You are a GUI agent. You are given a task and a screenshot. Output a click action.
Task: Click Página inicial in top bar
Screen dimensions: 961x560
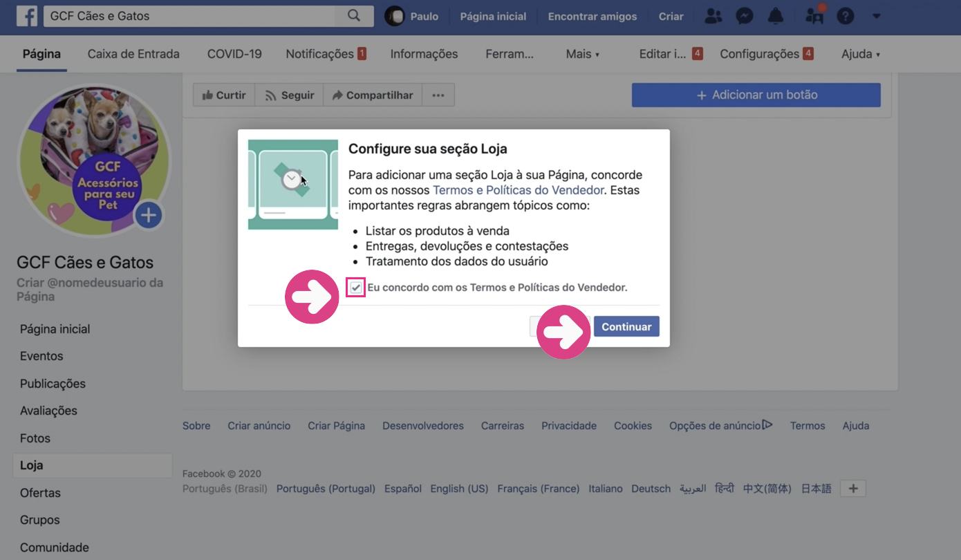coord(493,16)
